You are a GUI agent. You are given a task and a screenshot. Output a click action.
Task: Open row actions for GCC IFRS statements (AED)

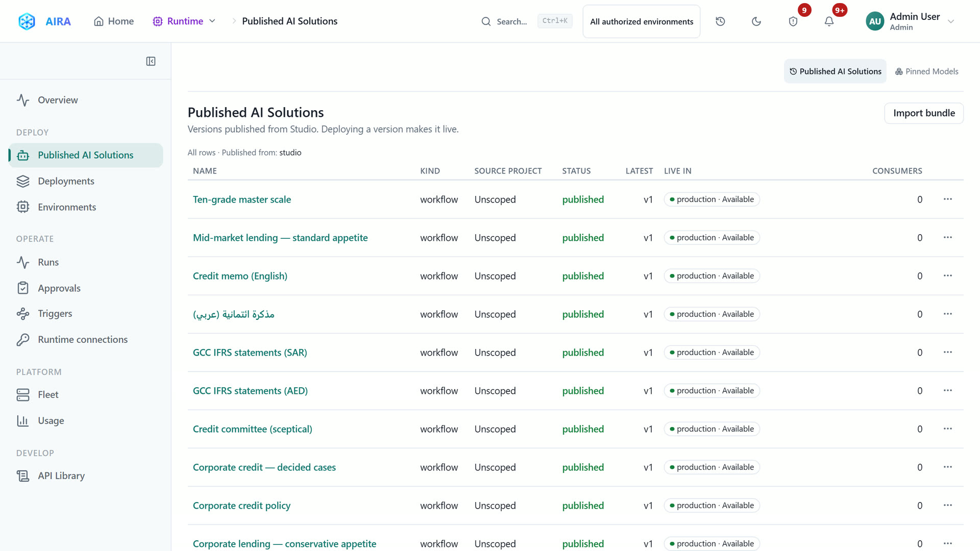(x=948, y=390)
